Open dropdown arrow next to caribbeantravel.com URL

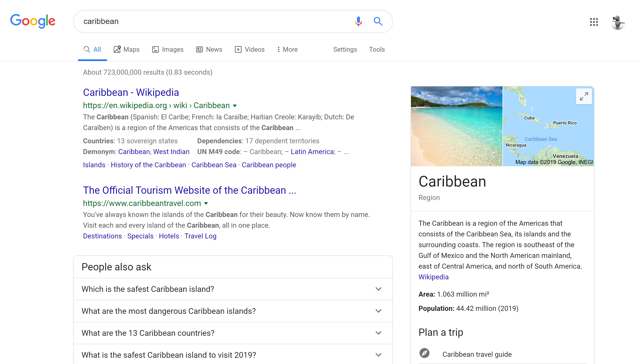pos(206,203)
